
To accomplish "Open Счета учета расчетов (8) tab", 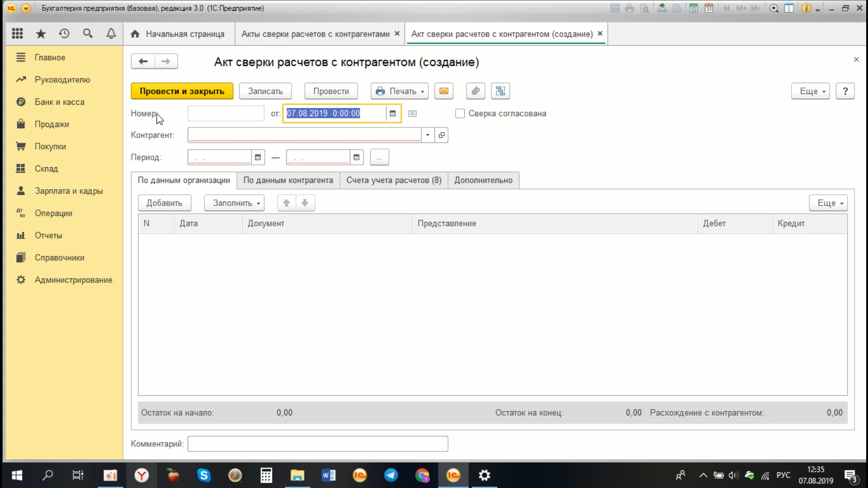I will point(393,180).
